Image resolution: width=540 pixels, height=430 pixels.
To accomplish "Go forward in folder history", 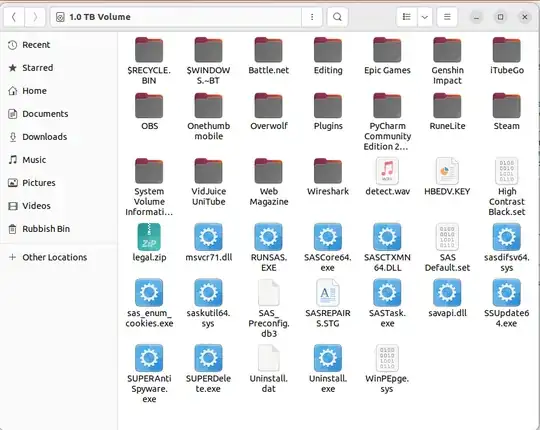I will pyautogui.click(x=35, y=17).
